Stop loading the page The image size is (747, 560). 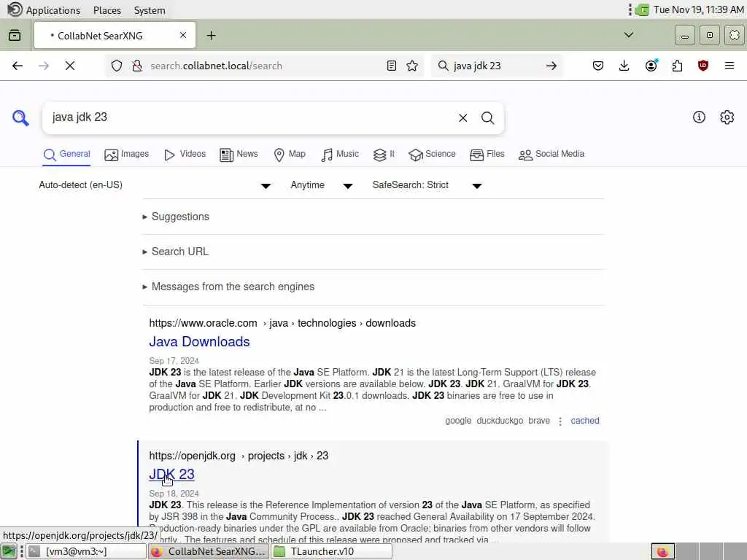pos(70,66)
